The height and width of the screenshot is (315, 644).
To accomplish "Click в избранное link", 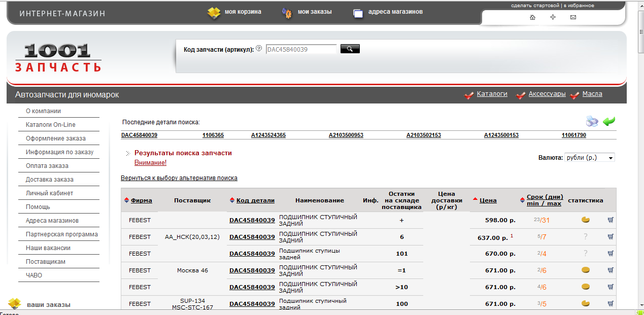I will pyautogui.click(x=579, y=6).
